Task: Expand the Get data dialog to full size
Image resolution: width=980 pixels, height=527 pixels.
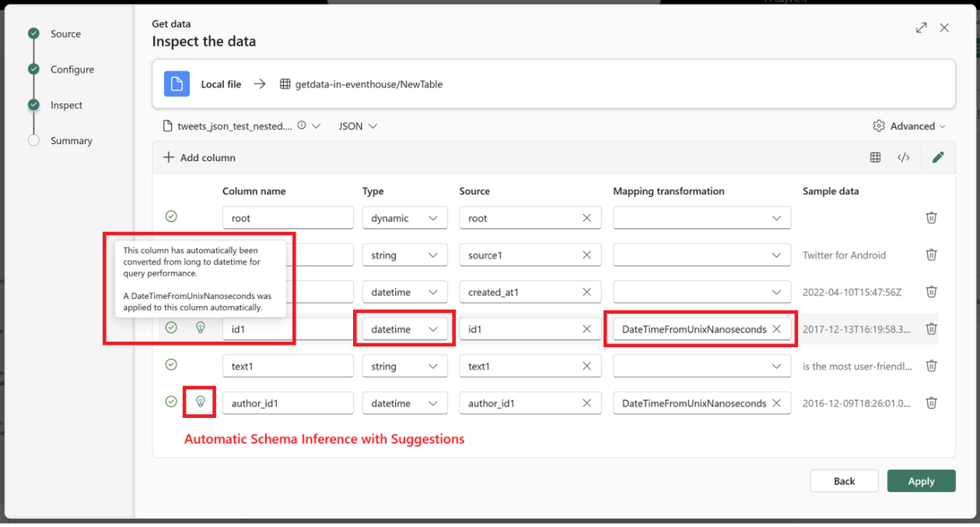Action: (922, 28)
